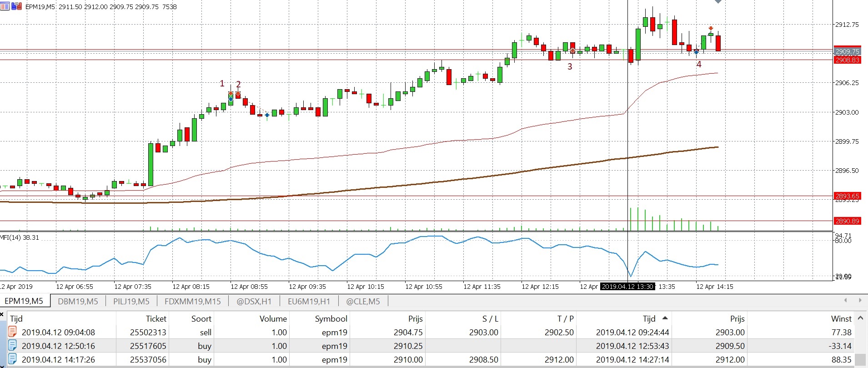Click close time 2019.04.12 14:27:14
This screenshot has height=368, width=868.
(632, 360)
